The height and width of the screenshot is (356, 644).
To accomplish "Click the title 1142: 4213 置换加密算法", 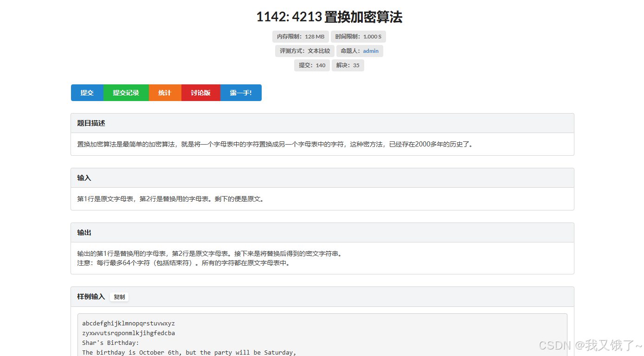I will click(329, 17).
